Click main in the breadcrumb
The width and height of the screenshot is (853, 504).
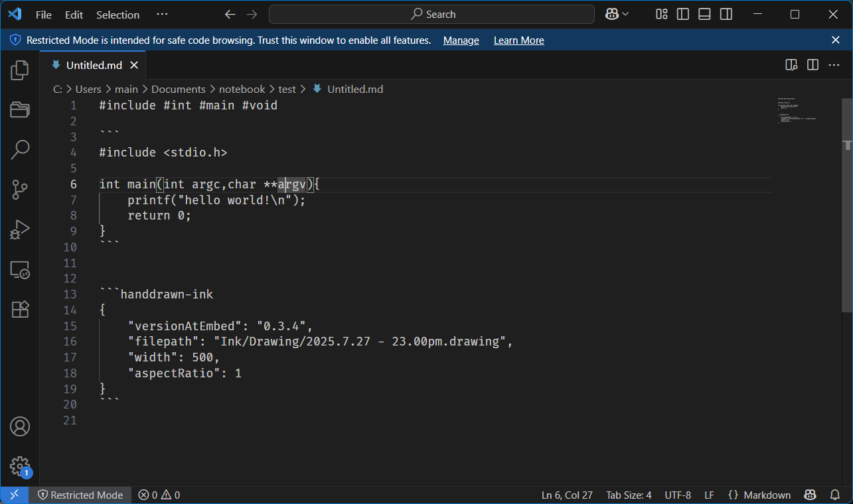click(126, 89)
